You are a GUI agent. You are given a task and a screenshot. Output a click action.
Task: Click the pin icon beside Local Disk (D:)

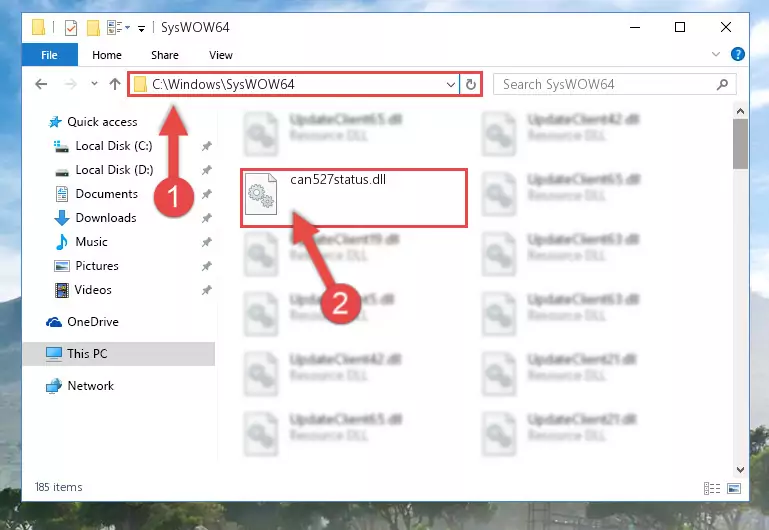pyautogui.click(x=206, y=170)
